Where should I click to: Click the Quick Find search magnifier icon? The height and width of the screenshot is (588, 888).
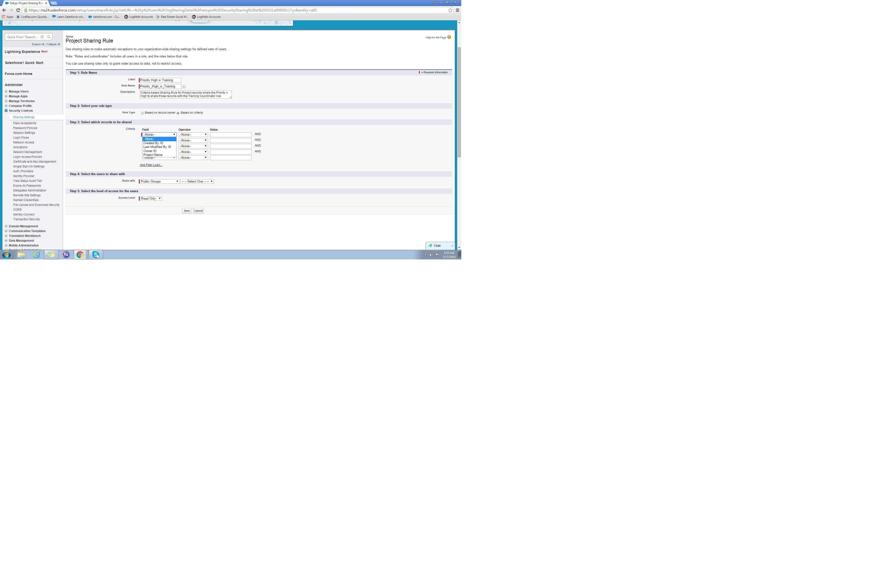click(x=49, y=37)
